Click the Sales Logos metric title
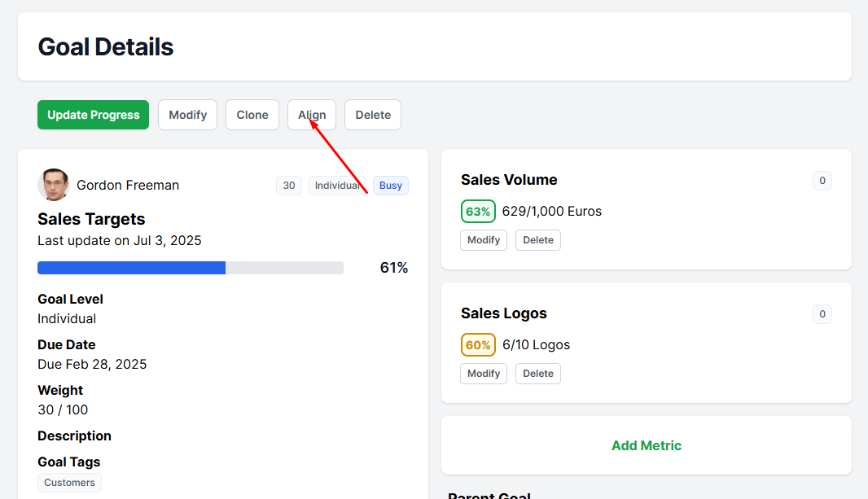This screenshot has height=499, width=868. pyautogui.click(x=504, y=313)
